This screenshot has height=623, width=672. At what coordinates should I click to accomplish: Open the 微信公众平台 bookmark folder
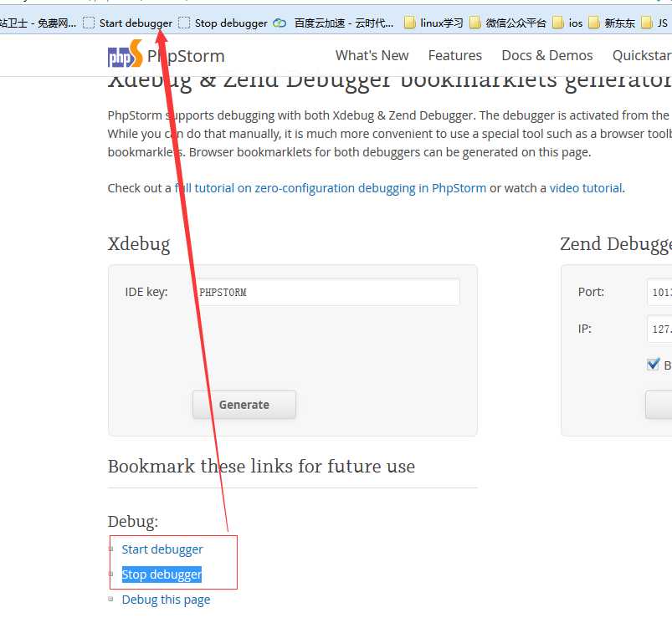click(508, 23)
